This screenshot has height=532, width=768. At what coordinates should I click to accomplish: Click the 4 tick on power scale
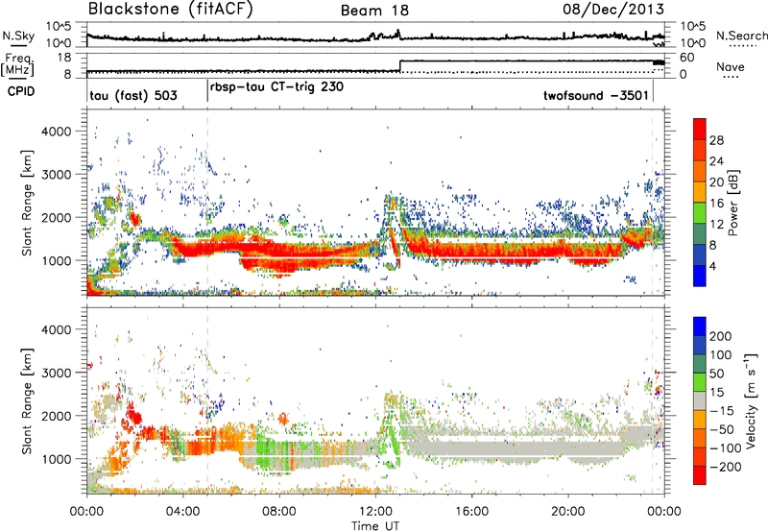712,266
